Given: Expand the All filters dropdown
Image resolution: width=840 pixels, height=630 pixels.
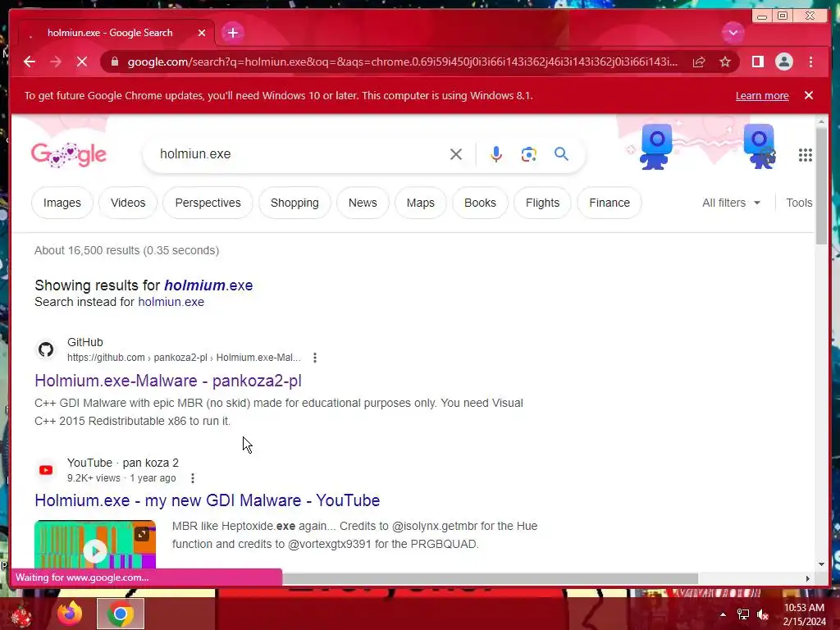Looking at the screenshot, I should point(731,203).
